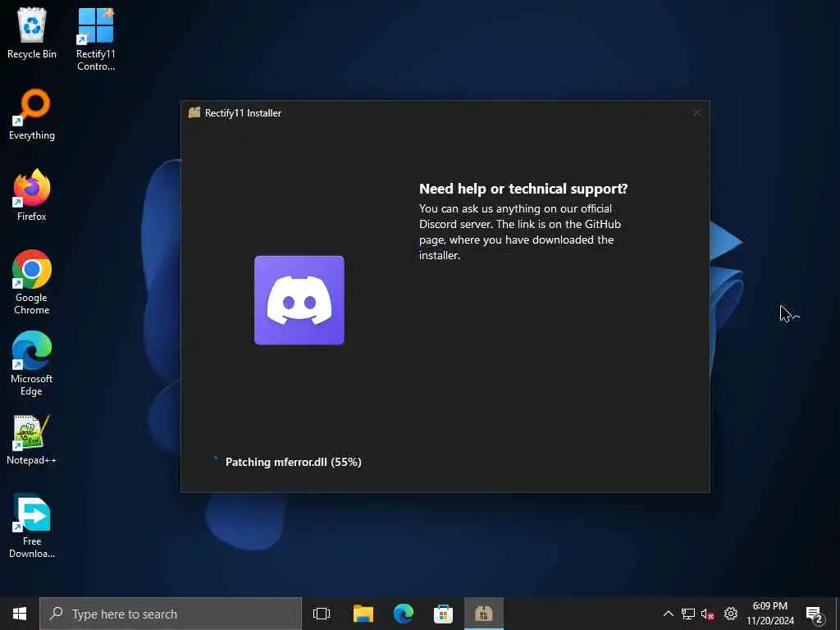Click 'Patching mferror.dll (55%)' status text
The image size is (840, 630).
pos(294,462)
